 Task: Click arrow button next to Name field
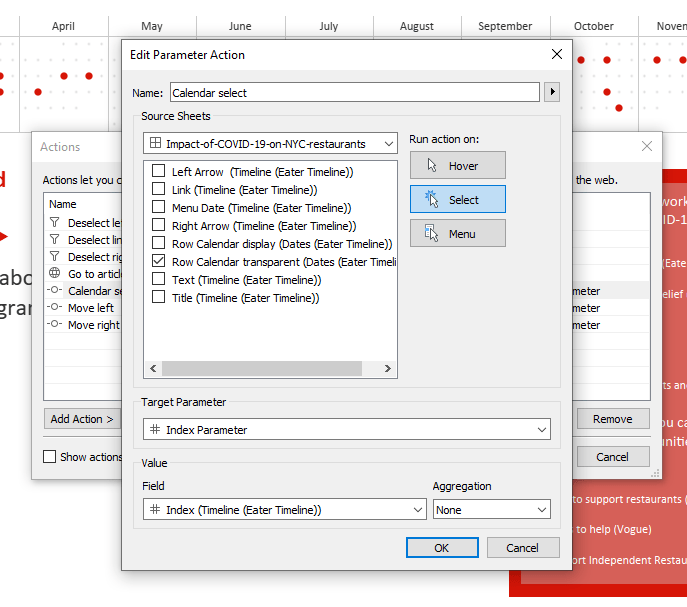pos(551,93)
